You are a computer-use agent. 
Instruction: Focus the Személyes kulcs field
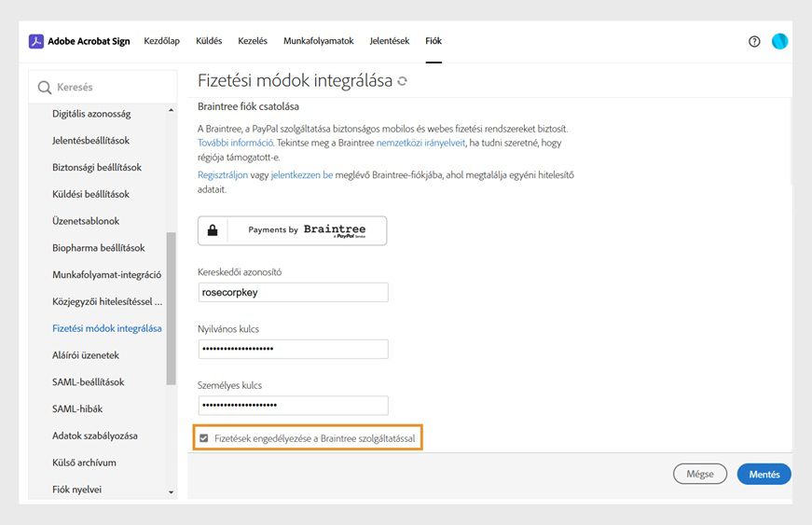[x=293, y=406]
